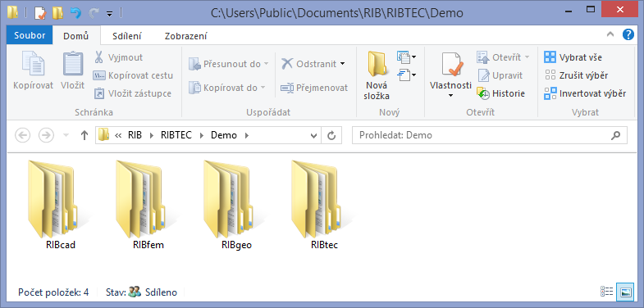The width and height of the screenshot is (644, 308).
Task: Switch to the Sdílení tab
Action: click(127, 36)
